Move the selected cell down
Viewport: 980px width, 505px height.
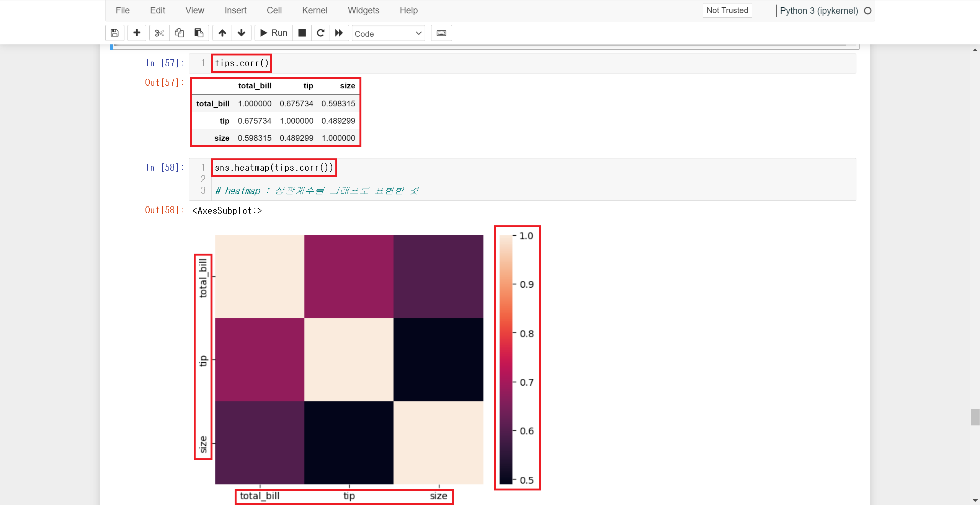click(x=242, y=33)
